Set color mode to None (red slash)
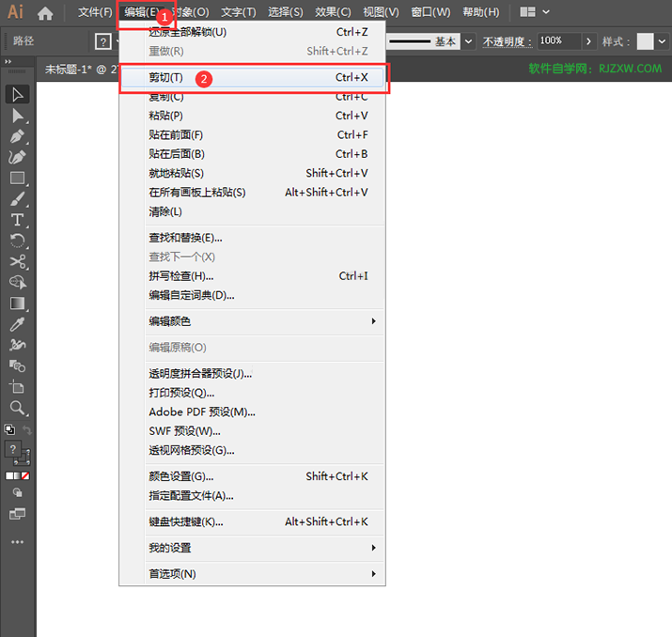 point(25,476)
